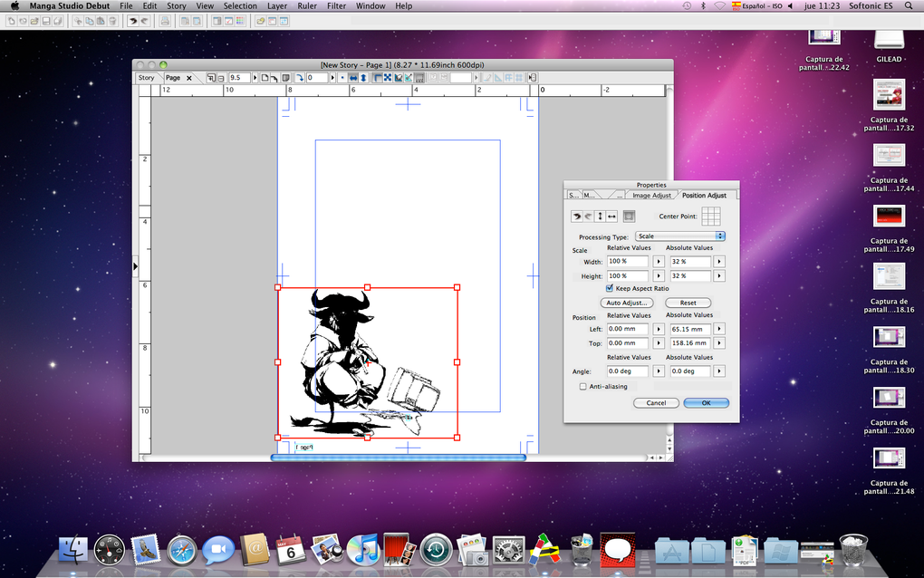Screen dimensions: 924x578
Task: Expand relative Width value arrow
Action: (659, 261)
